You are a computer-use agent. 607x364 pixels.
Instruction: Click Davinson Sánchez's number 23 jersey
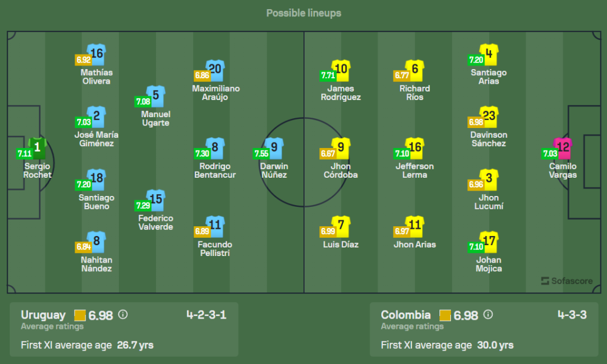(x=489, y=116)
